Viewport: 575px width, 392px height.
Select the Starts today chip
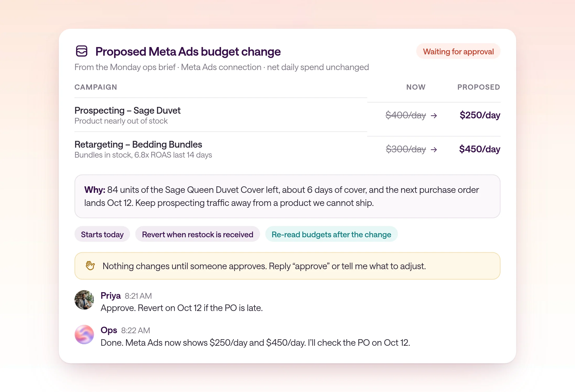(102, 234)
